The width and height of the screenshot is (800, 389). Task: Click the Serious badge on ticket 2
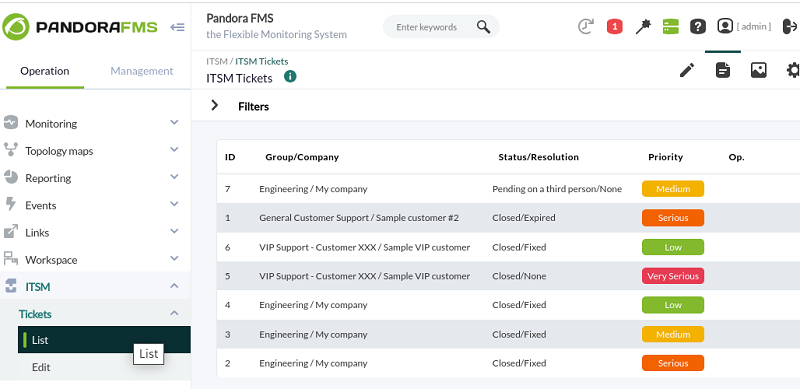(x=673, y=363)
